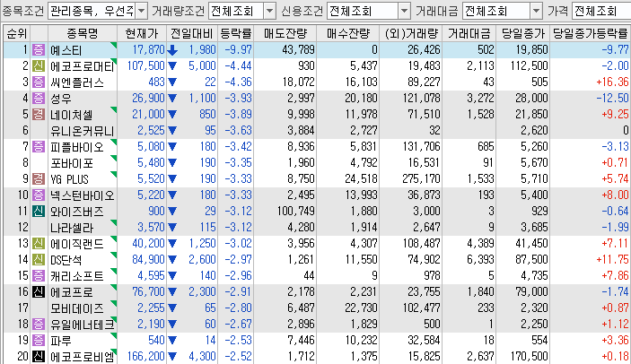Click current price 107,500
This screenshot has height=364, width=631.
coord(145,65)
